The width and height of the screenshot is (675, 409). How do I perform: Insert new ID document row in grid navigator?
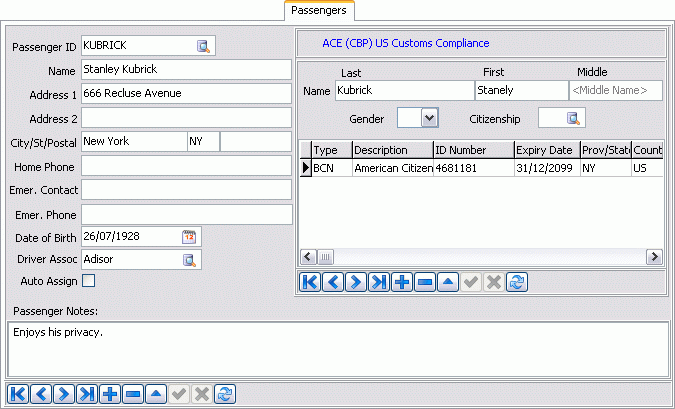(402, 283)
